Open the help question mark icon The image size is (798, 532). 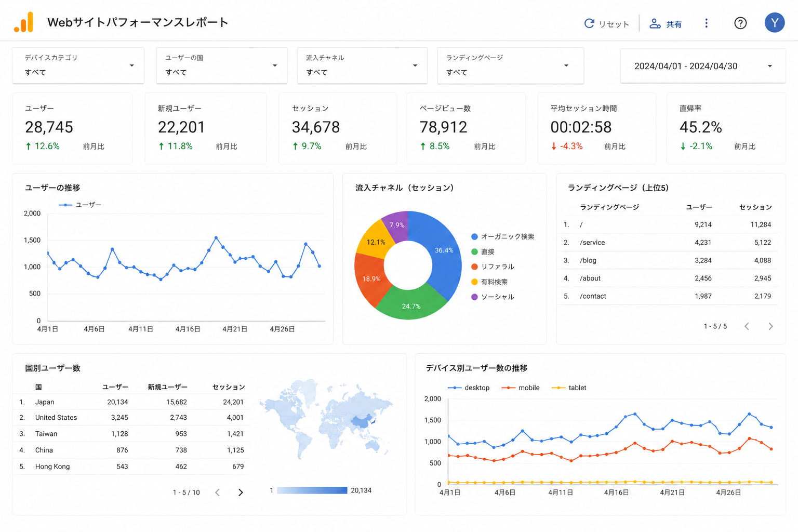point(740,23)
